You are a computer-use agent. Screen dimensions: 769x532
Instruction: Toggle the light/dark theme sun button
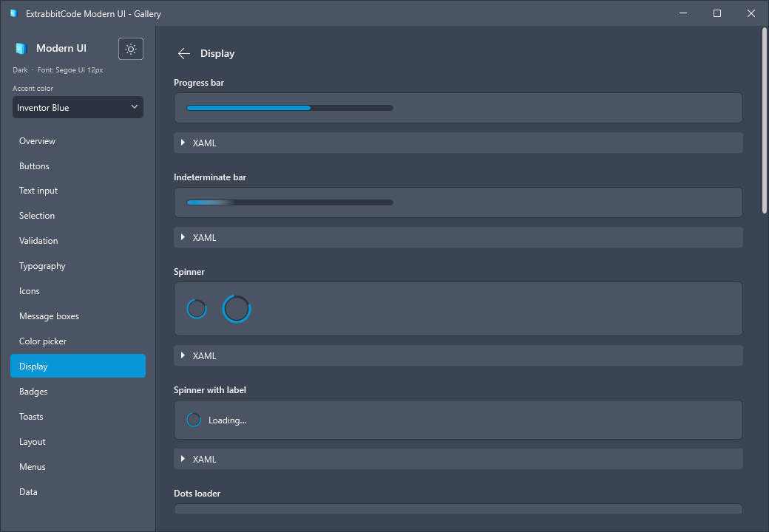130,49
